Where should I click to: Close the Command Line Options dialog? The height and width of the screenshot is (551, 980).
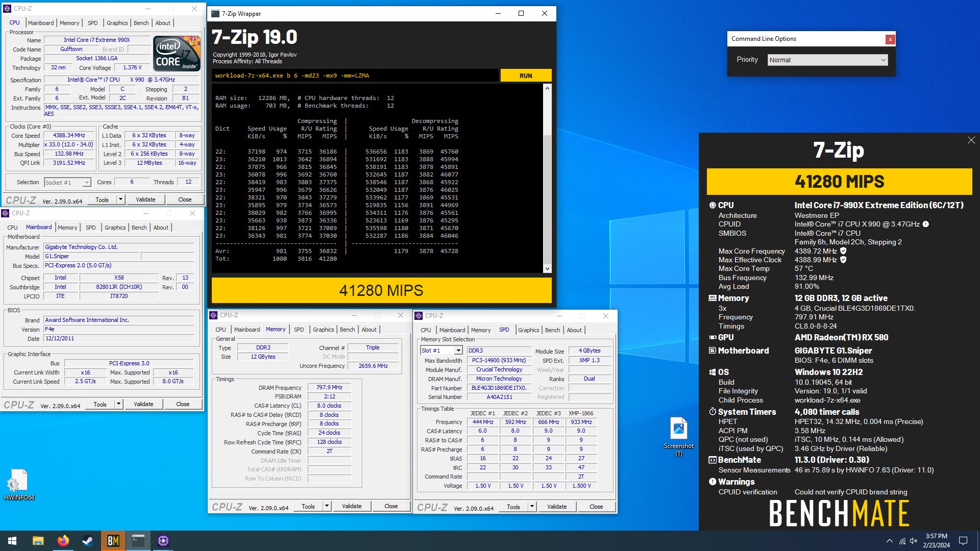890,39
